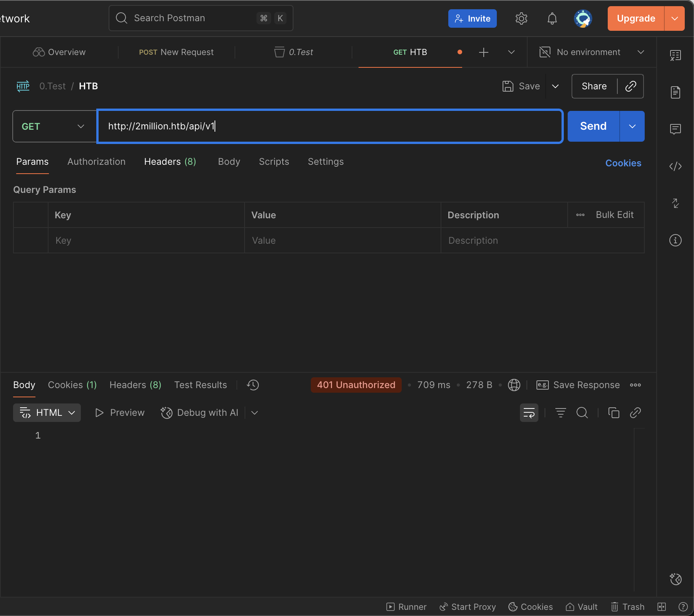
Task: Save the HTB request
Action: click(x=521, y=86)
